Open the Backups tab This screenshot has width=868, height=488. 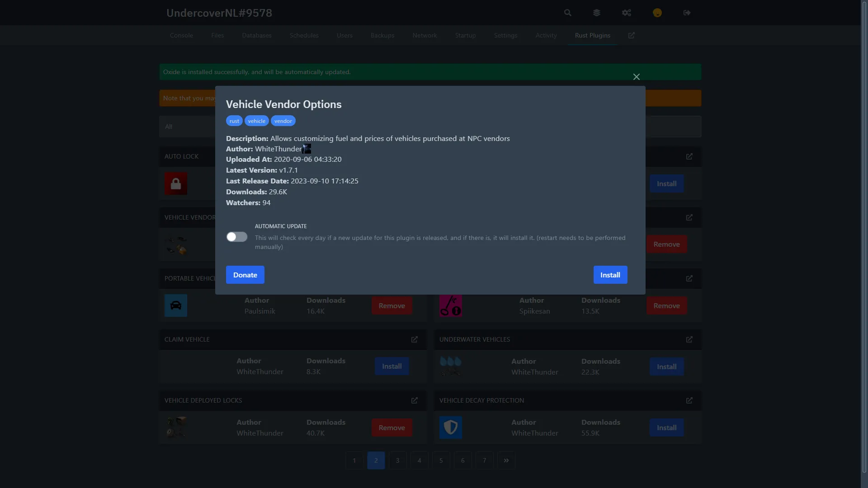[382, 35]
